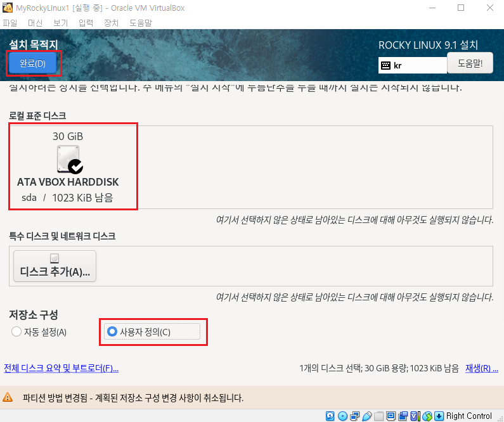Click the CPU virtualization status icon
504x422 pixels.
[x=415, y=416]
